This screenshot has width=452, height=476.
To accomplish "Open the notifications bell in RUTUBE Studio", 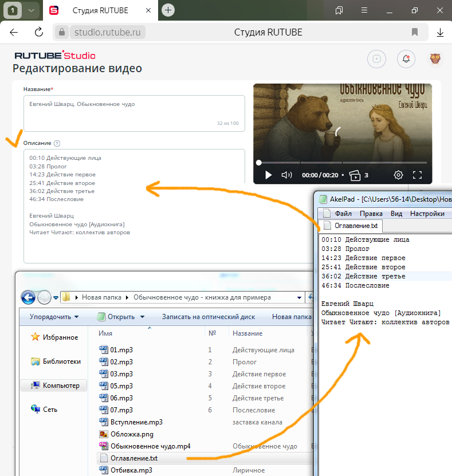I will [x=406, y=58].
